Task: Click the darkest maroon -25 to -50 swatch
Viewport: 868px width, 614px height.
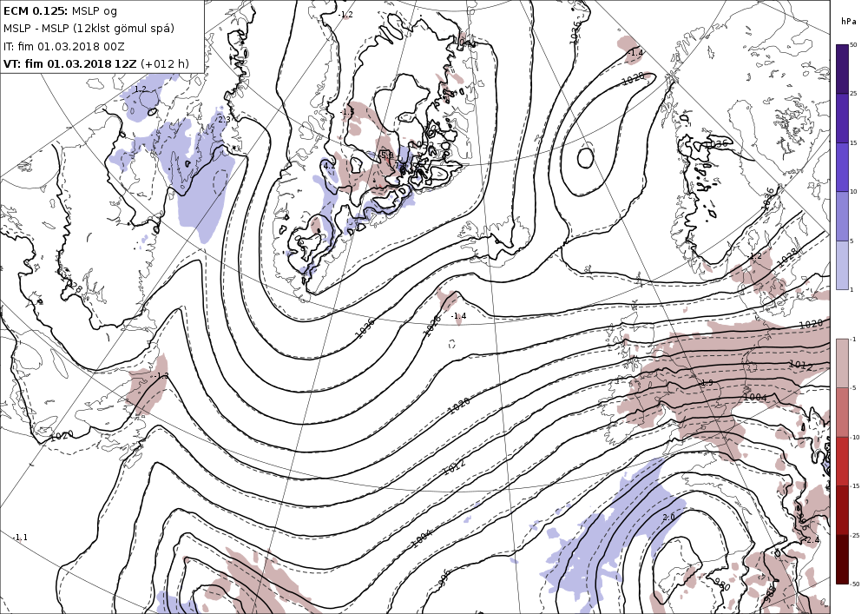Action: click(842, 559)
